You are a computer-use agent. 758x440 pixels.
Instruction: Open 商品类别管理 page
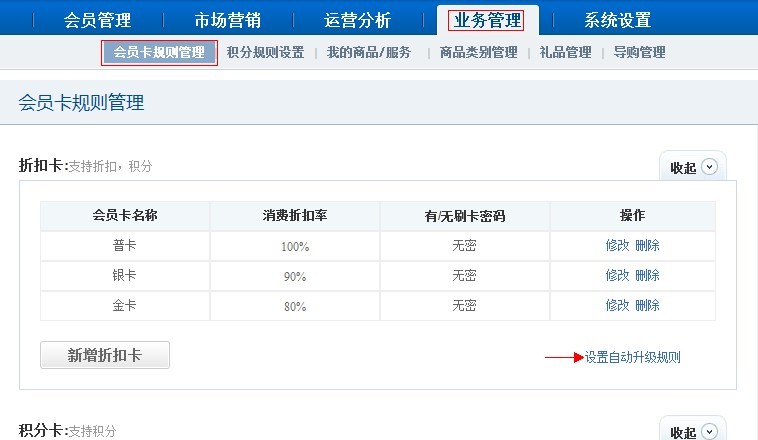[478, 53]
